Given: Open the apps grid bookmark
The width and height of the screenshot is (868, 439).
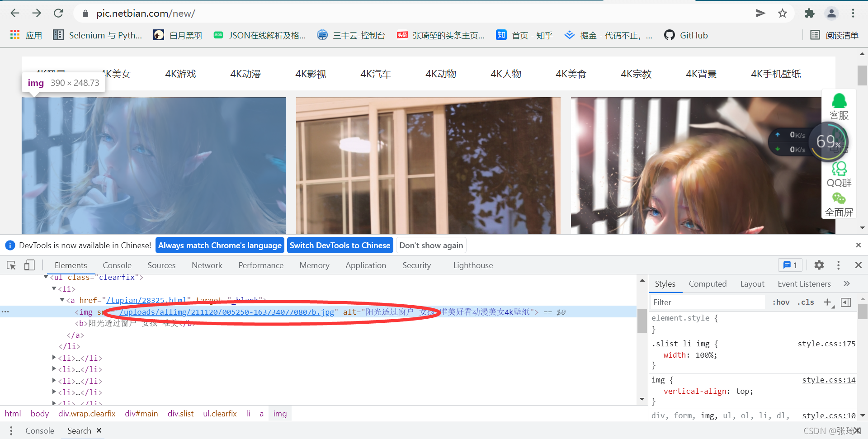Looking at the screenshot, I should 26,35.
